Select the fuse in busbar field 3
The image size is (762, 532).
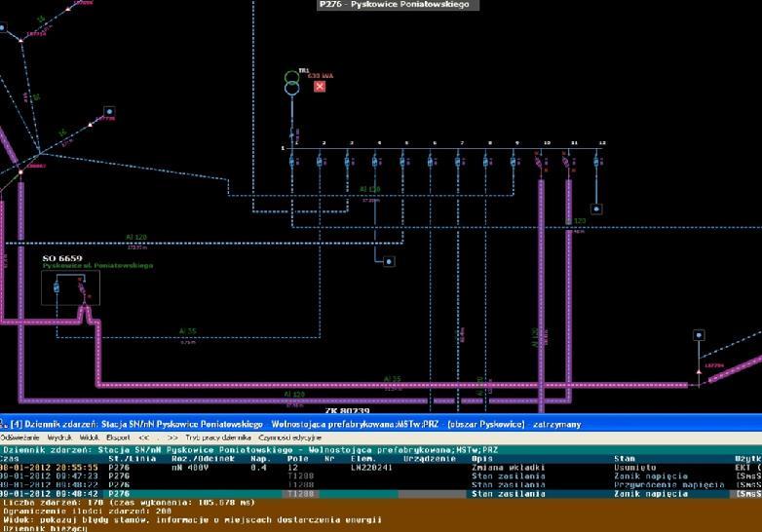point(347,160)
